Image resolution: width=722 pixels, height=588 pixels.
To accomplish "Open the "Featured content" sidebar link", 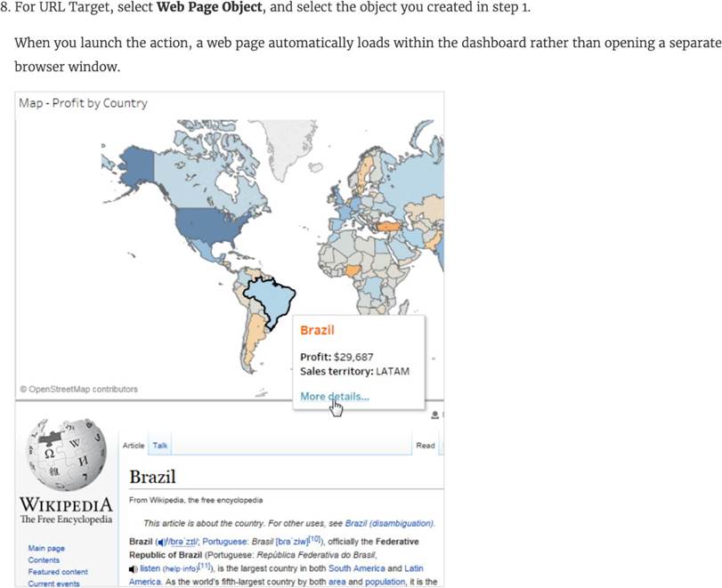I will coord(58,572).
